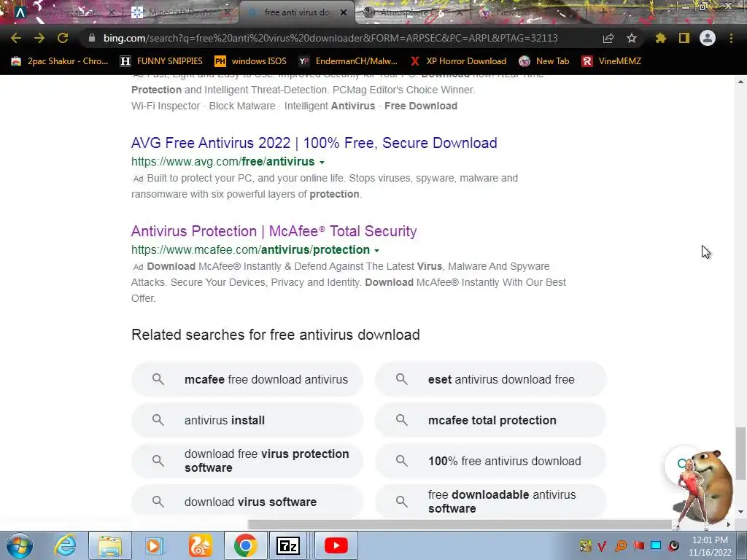Click the horizontal scroll right arrow
This screenshot has height=560, width=747.
[729, 524]
